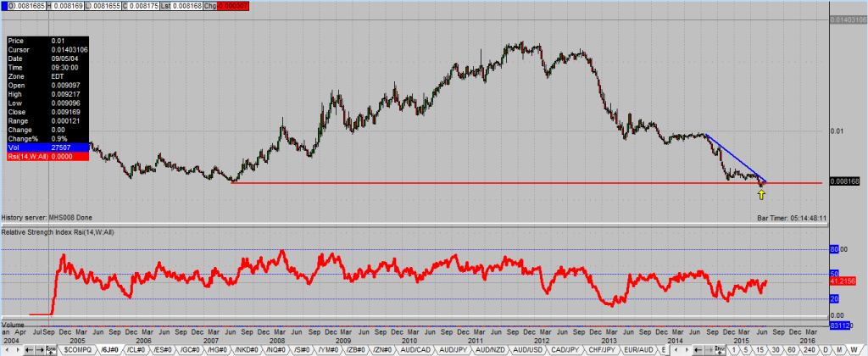Select the CAD/JPY tab
The image size is (868, 356).
[565, 350]
